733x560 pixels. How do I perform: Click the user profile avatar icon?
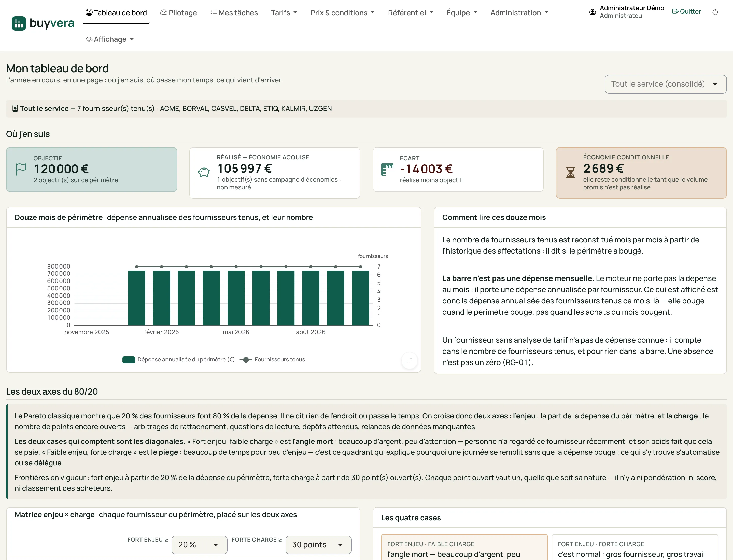pyautogui.click(x=592, y=12)
